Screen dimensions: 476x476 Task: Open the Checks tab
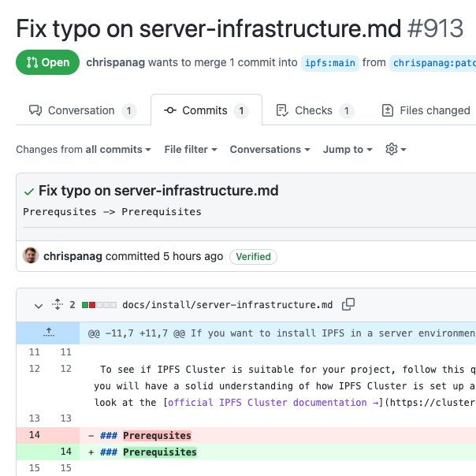click(314, 110)
